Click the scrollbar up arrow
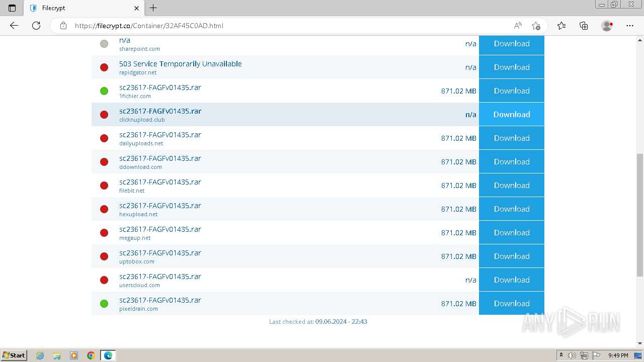 (x=640, y=39)
